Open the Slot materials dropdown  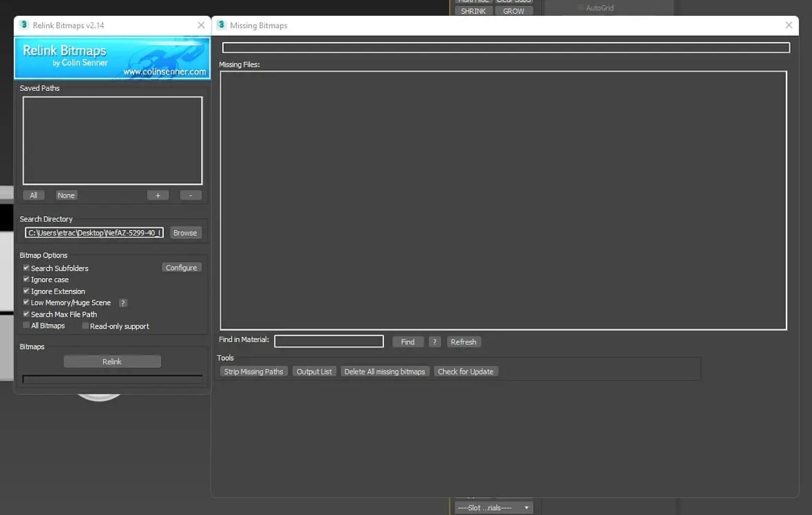[x=493, y=507]
